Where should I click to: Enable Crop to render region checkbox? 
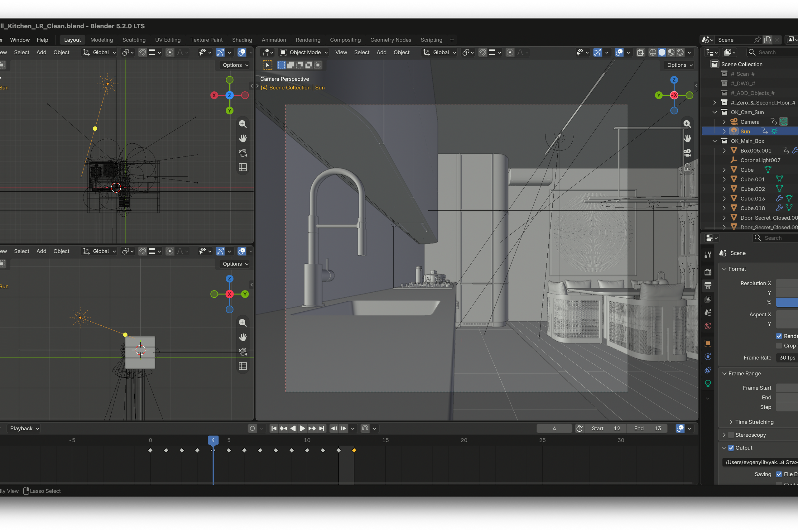[779, 346]
